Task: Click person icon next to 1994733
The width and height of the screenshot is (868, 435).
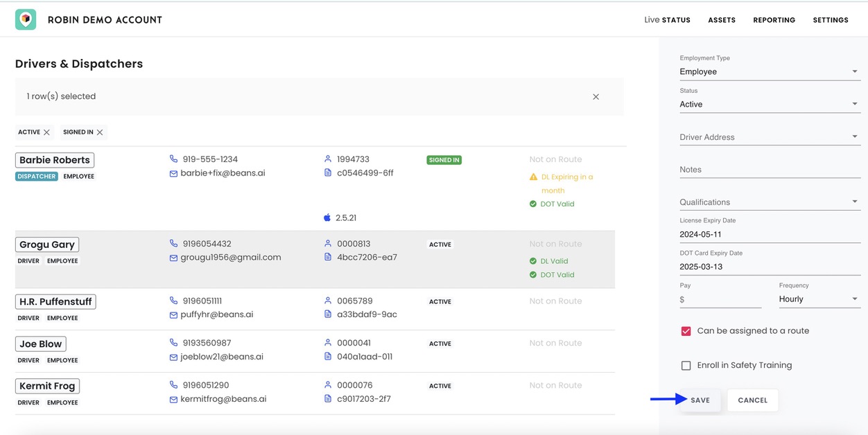Action: pos(328,159)
